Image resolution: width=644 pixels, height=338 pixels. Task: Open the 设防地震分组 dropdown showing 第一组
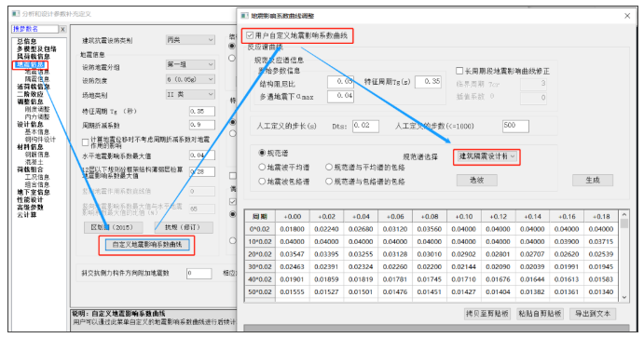tap(190, 64)
